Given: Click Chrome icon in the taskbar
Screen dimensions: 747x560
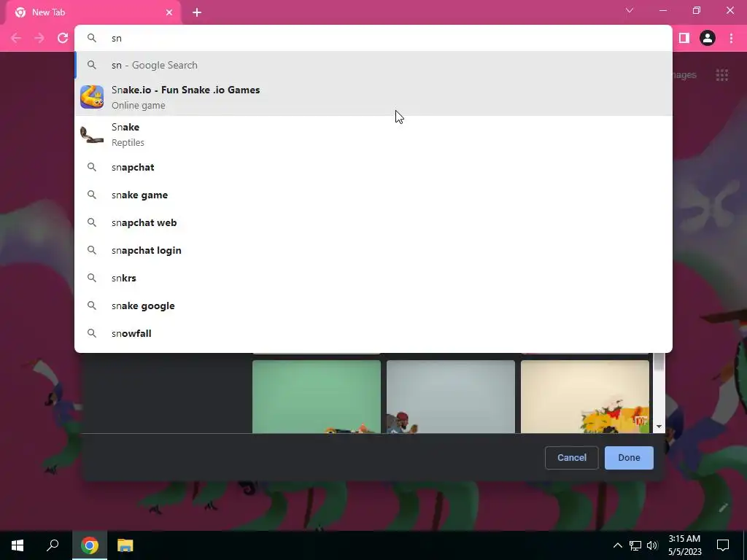Looking at the screenshot, I should coord(90,545).
